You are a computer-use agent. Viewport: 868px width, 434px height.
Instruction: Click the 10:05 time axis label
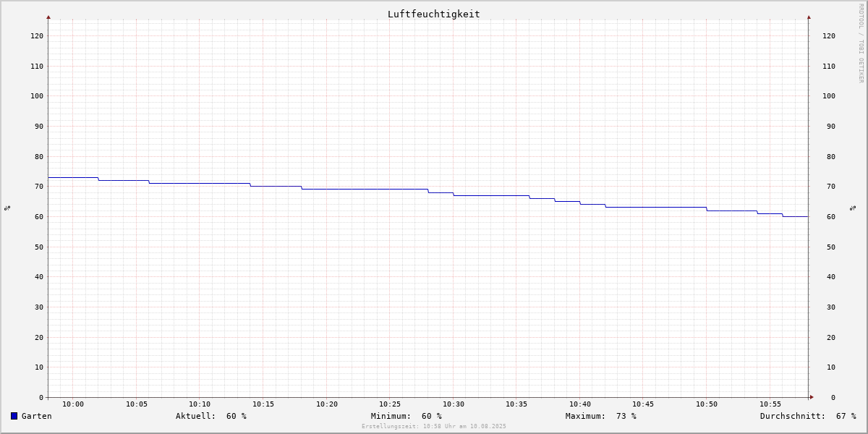click(x=137, y=404)
